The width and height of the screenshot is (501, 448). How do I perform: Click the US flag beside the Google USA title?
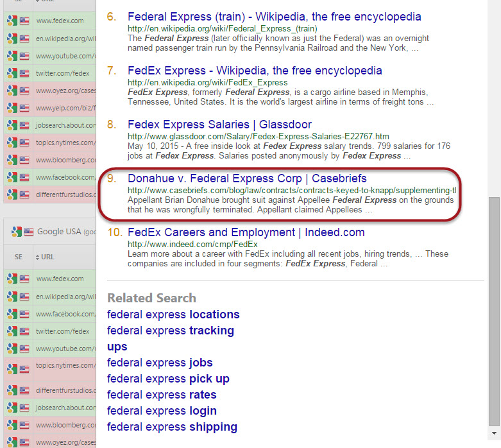coord(29,232)
